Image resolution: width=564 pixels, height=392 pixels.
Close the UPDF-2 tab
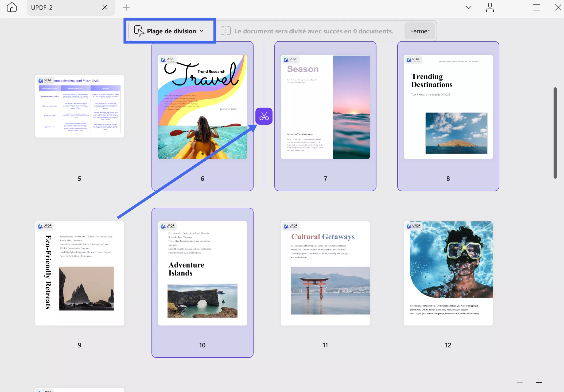click(105, 7)
